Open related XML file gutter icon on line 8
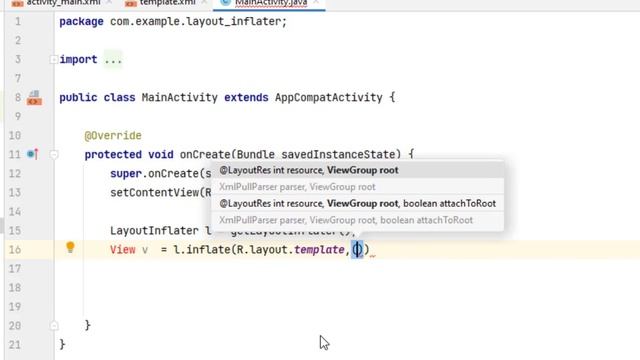The height and width of the screenshot is (360, 640). point(34,98)
